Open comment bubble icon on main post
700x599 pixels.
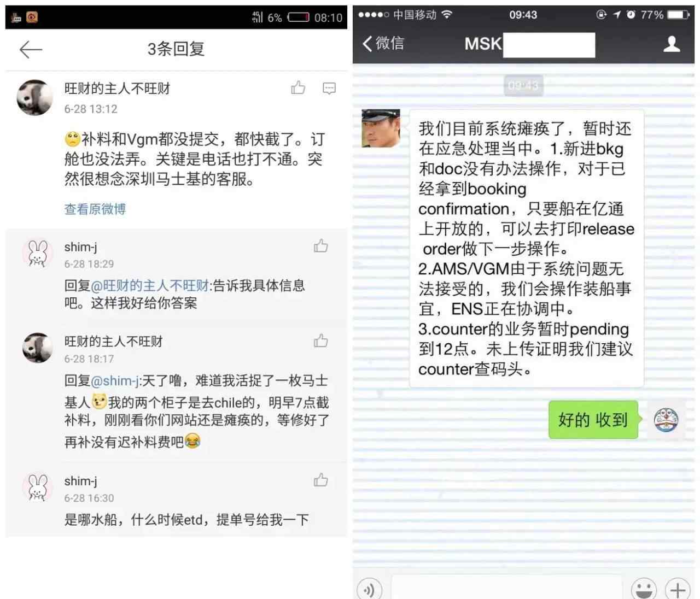329,88
